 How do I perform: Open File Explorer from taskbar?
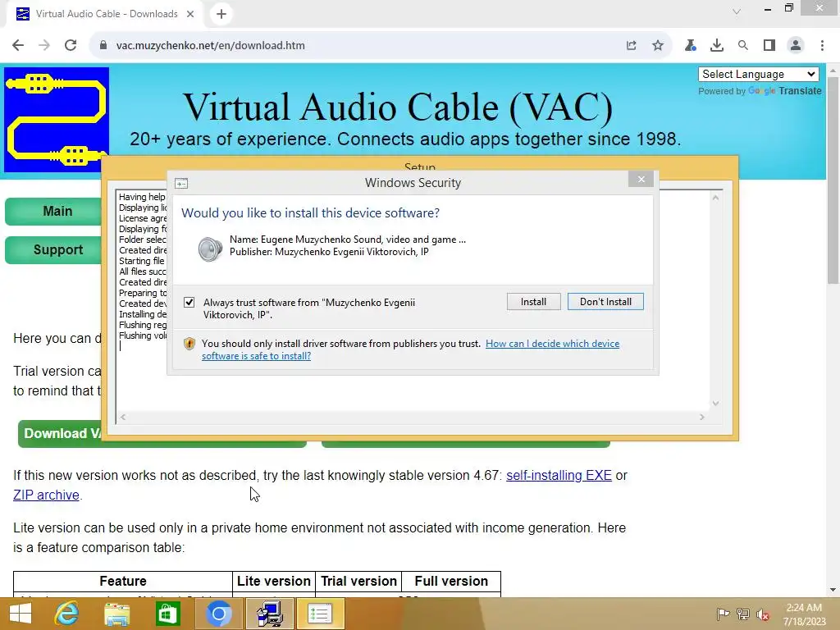[116, 614]
